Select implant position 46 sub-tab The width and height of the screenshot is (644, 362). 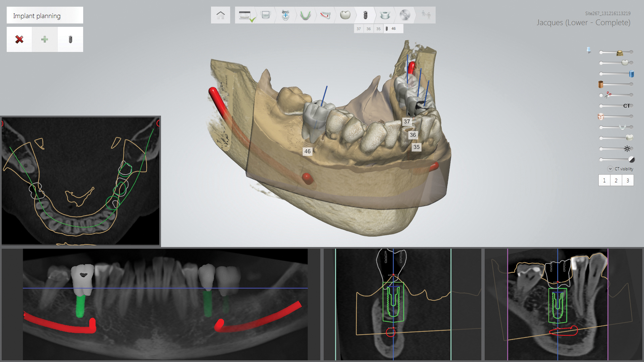tap(393, 29)
